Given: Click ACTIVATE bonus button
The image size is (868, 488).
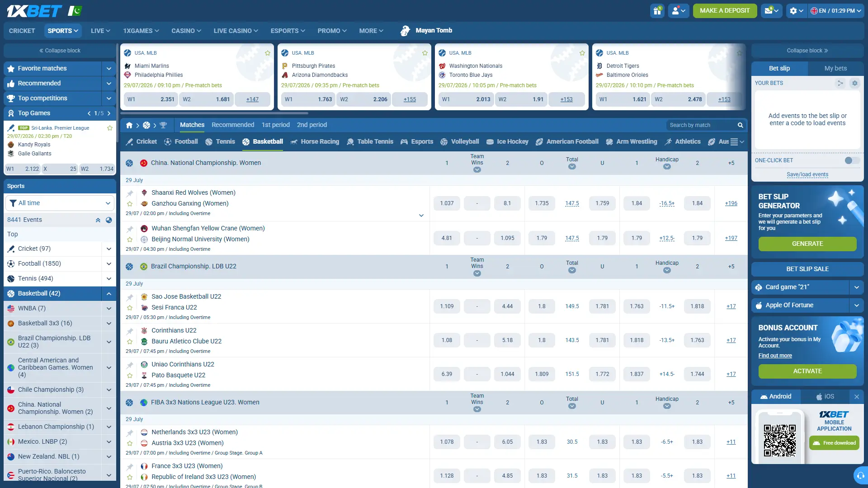Looking at the screenshot, I should [807, 371].
